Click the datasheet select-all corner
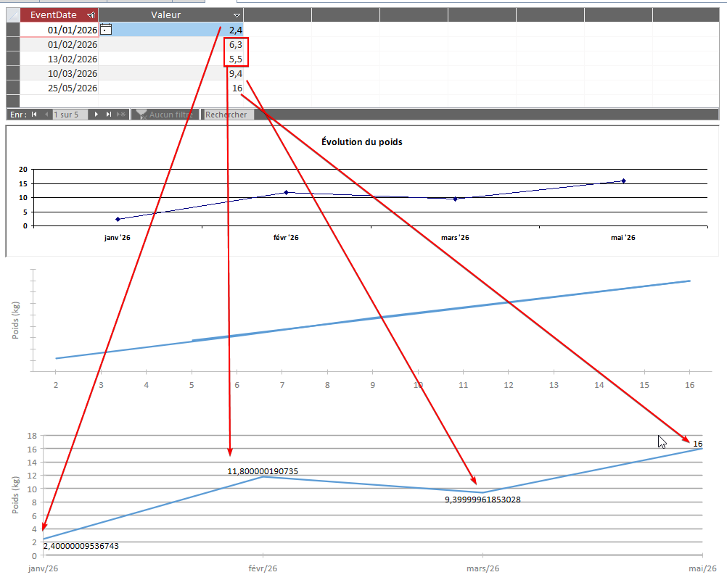 click(x=13, y=15)
